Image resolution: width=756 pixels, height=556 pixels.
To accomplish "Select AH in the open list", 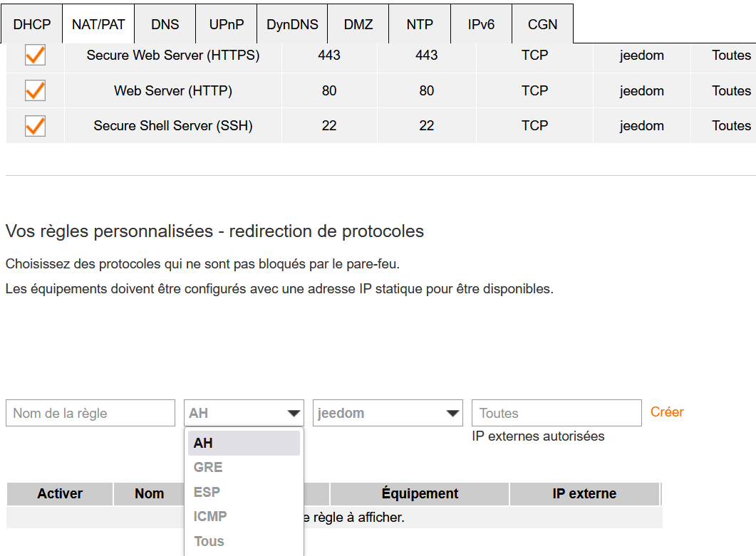I will pyautogui.click(x=203, y=443).
